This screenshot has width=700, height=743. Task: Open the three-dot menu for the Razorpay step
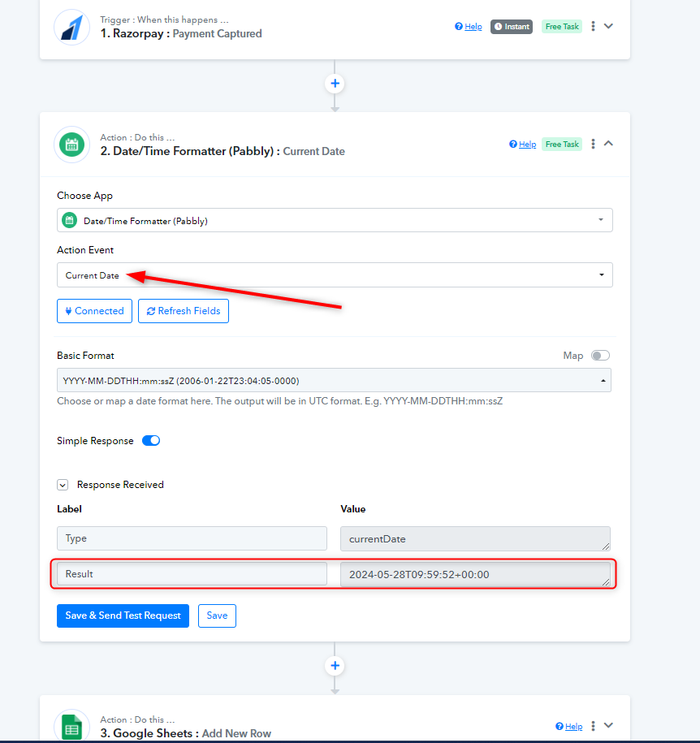click(x=593, y=26)
